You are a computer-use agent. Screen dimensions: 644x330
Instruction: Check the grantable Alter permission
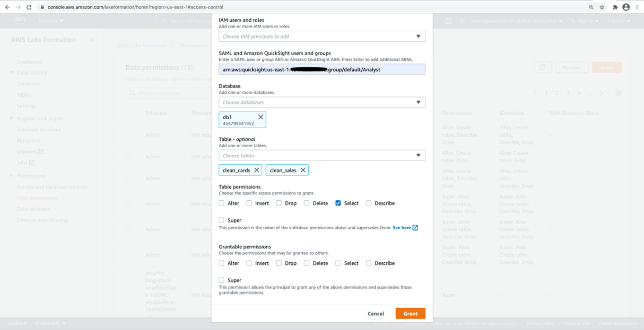[x=222, y=263]
